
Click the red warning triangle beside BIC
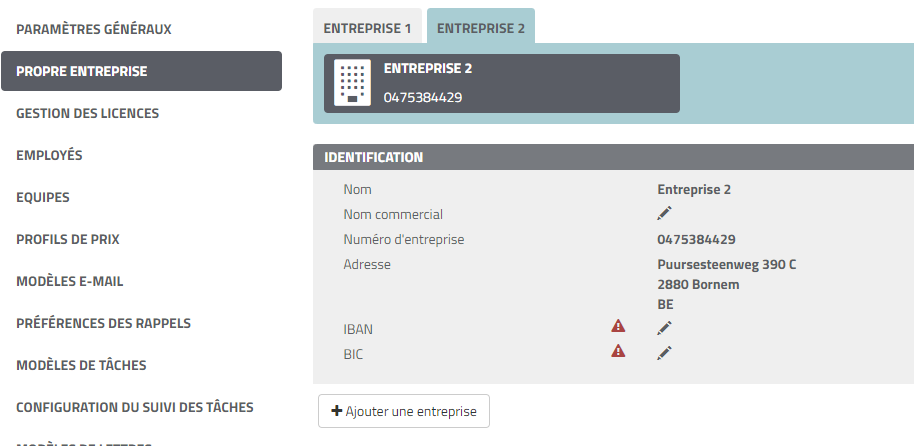click(618, 351)
